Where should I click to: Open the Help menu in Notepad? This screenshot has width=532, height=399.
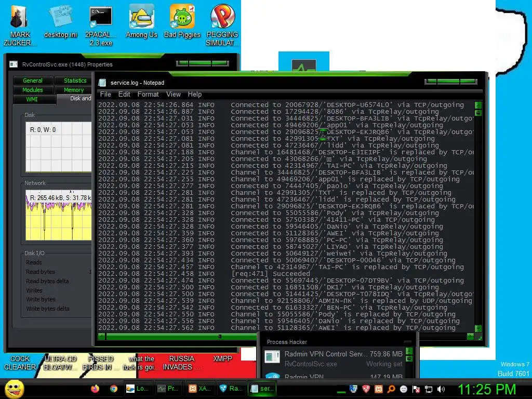pyautogui.click(x=195, y=95)
